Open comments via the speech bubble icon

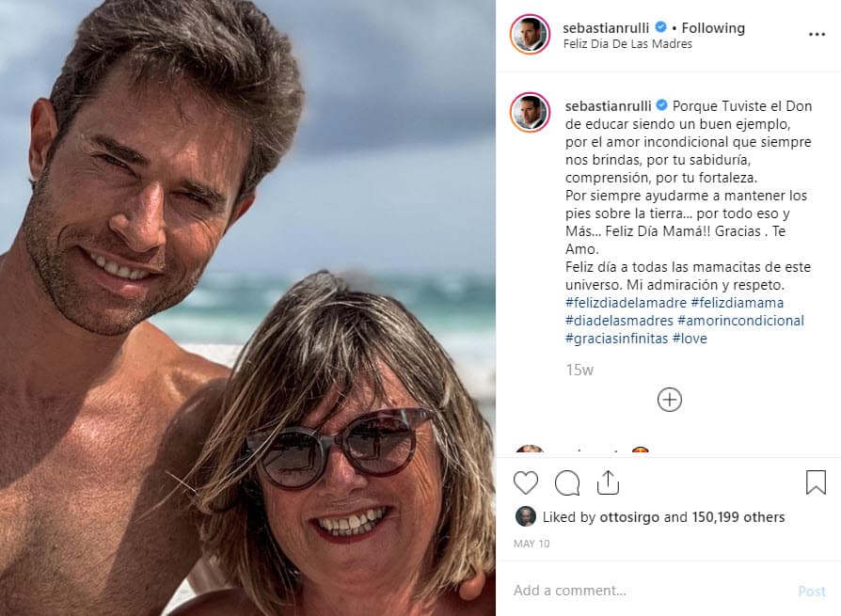(566, 482)
